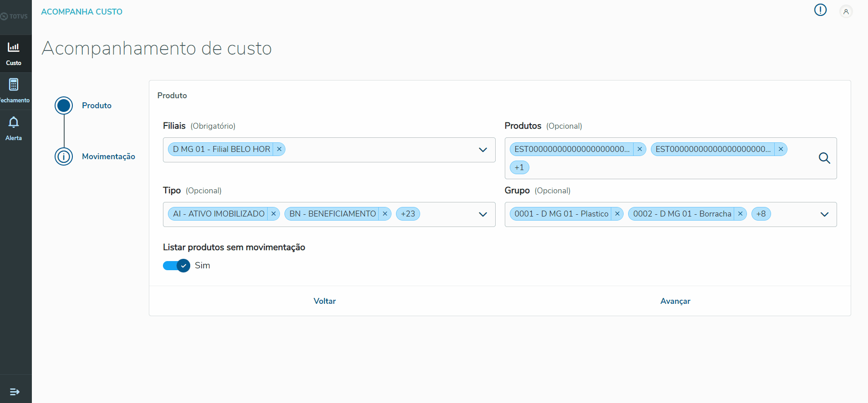The image size is (868, 403).
Task: Expand the Tipo dropdown arrow
Action: click(483, 214)
